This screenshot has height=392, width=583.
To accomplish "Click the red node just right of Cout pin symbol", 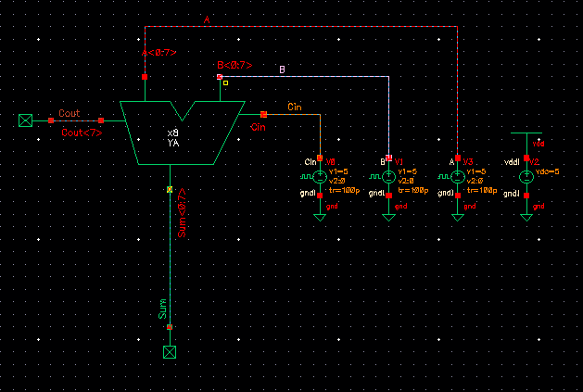I will point(51,120).
